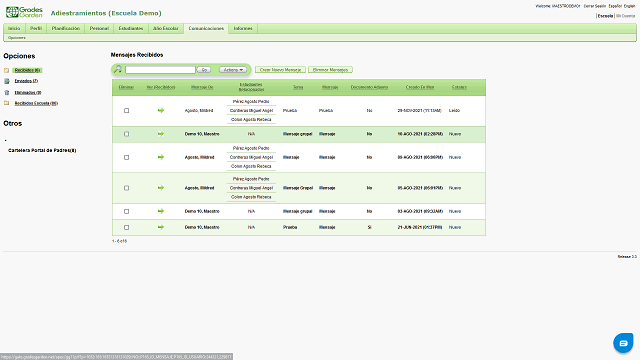Open the Enviados (7) link
Image resolution: width=640 pixels, height=360 pixels.
(26, 81)
